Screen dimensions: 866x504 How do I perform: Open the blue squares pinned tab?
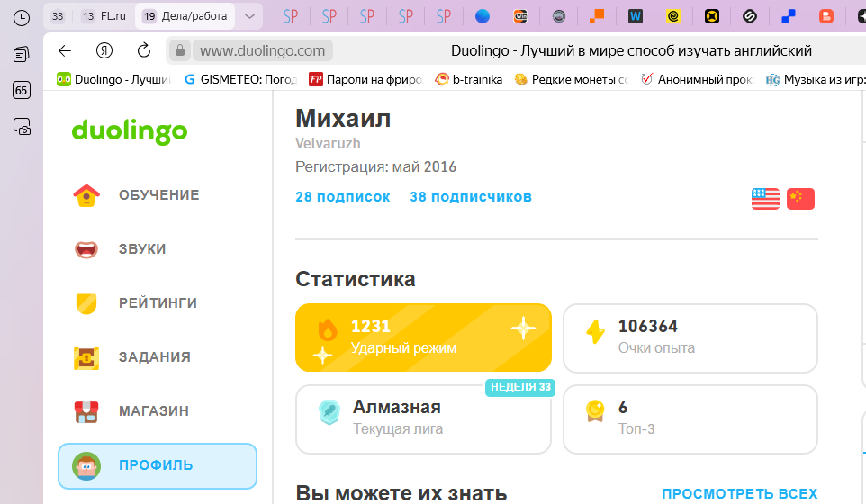pyautogui.click(x=788, y=16)
